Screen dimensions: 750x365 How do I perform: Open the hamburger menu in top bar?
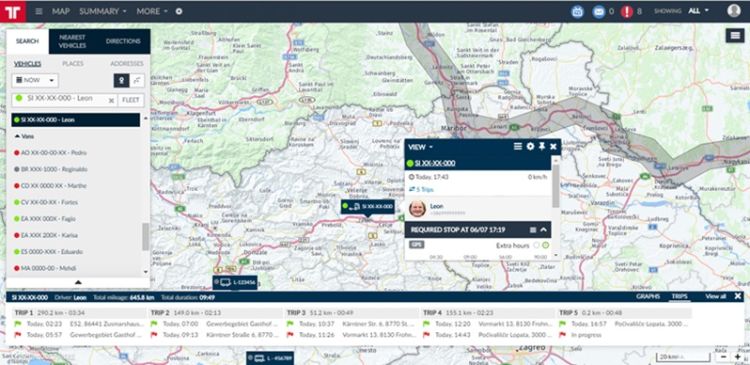pyautogui.click(x=39, y=11)
